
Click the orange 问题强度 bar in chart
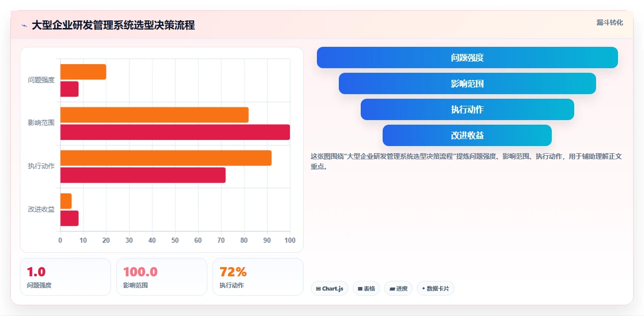pos(83,72)
